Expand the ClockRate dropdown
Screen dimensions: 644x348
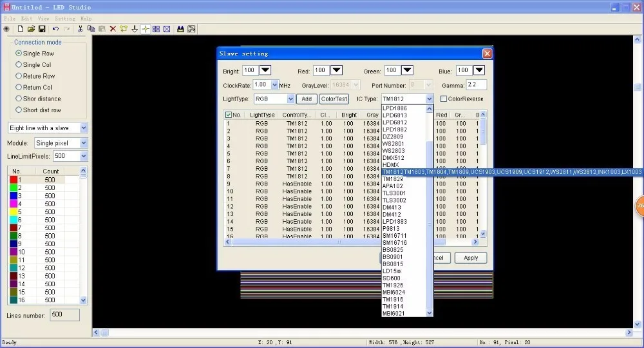point(275,84)
